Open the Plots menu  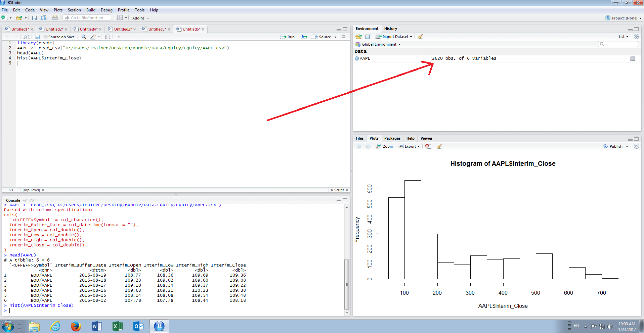coord(58,10)
